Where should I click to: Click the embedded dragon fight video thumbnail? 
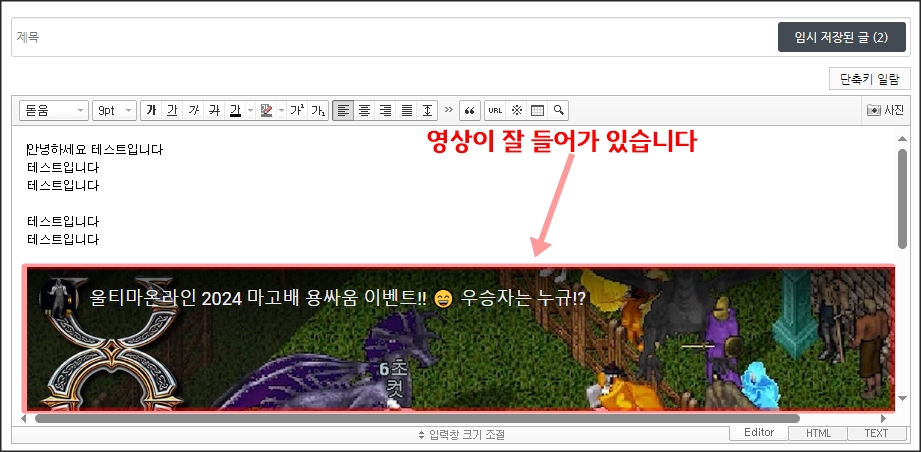[459, 339]
